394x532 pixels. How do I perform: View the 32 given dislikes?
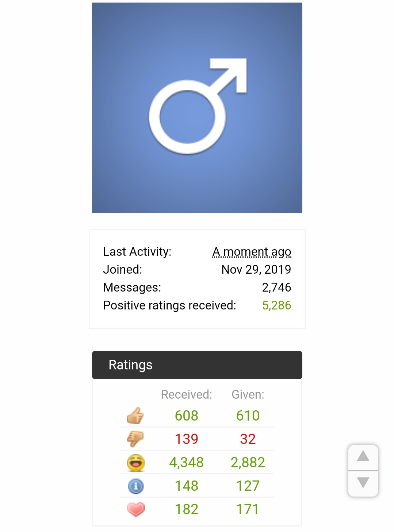click(x=248, y=439)
